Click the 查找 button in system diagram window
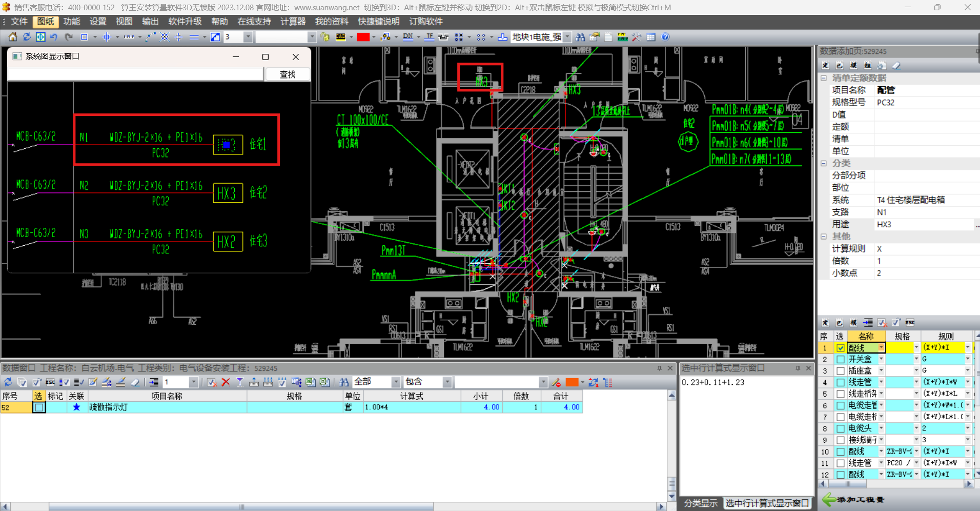The image size is (980, 511). pyautogui.click(x=288, y=74)
